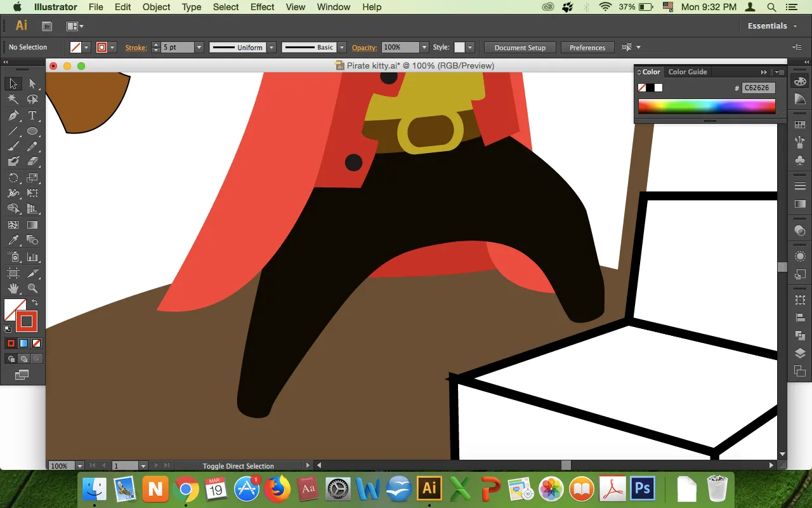Select the Scale tool

pos(32,178)
